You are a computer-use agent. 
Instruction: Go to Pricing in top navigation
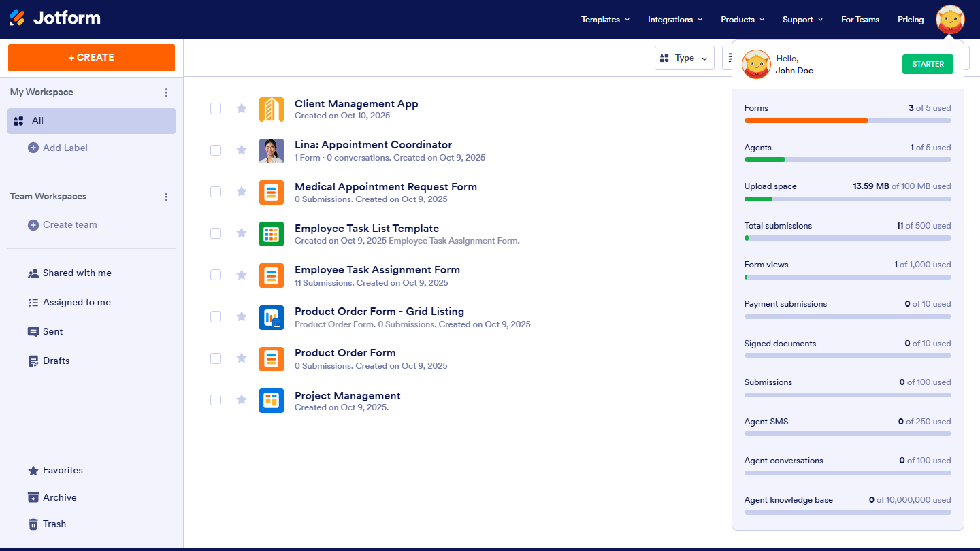910,20
